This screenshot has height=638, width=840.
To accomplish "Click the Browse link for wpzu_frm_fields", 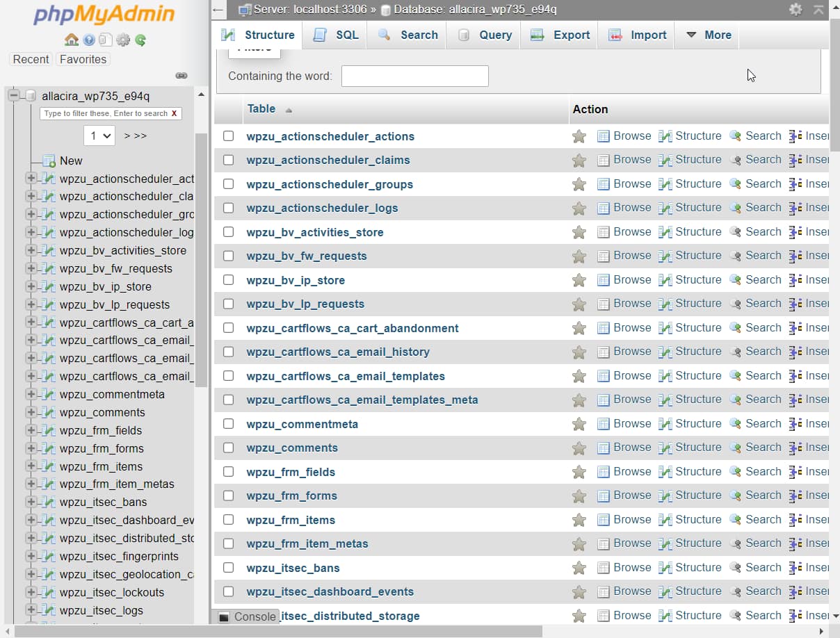I will point(632,471).
